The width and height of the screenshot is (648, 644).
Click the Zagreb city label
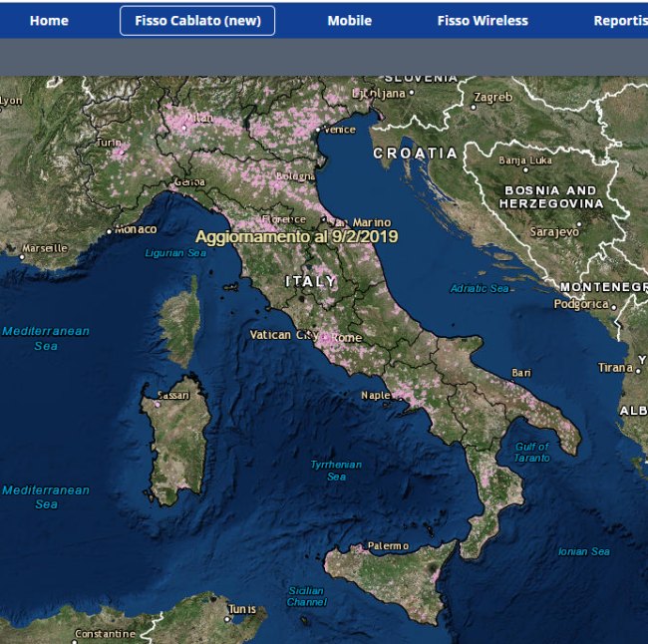492,98
